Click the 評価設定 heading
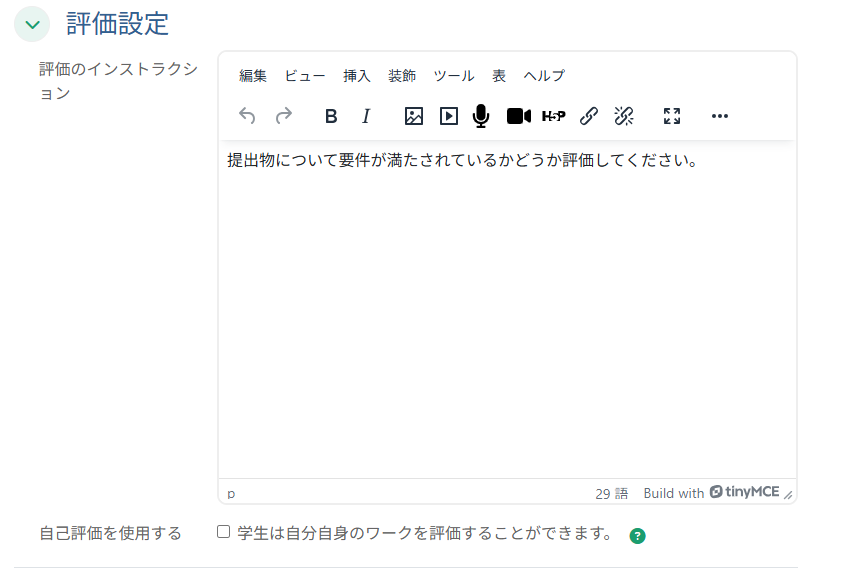The height and width of the screenshot is (570, 866). tap(117, 24)
